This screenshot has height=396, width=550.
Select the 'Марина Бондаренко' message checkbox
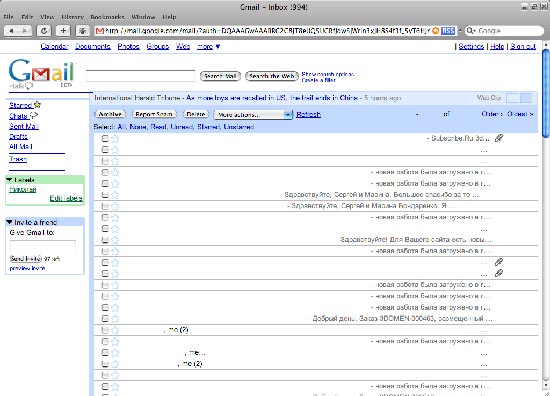[105, 206]
